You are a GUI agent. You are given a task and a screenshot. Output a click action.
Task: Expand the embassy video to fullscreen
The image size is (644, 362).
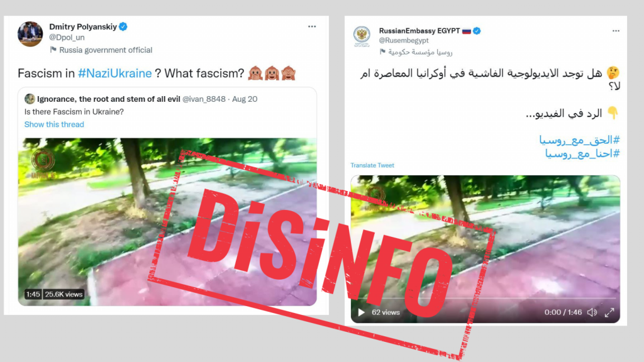pos(609,312)
